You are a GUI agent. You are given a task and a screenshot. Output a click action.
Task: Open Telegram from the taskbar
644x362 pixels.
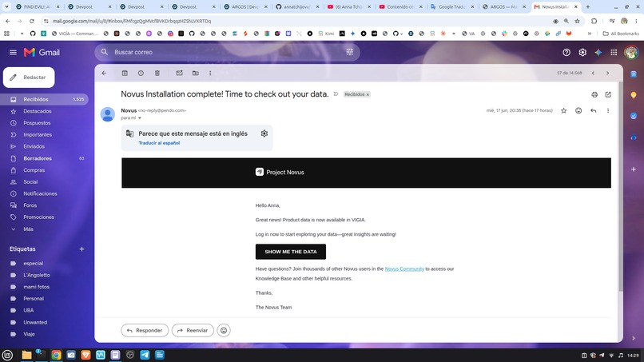[145, 355]
